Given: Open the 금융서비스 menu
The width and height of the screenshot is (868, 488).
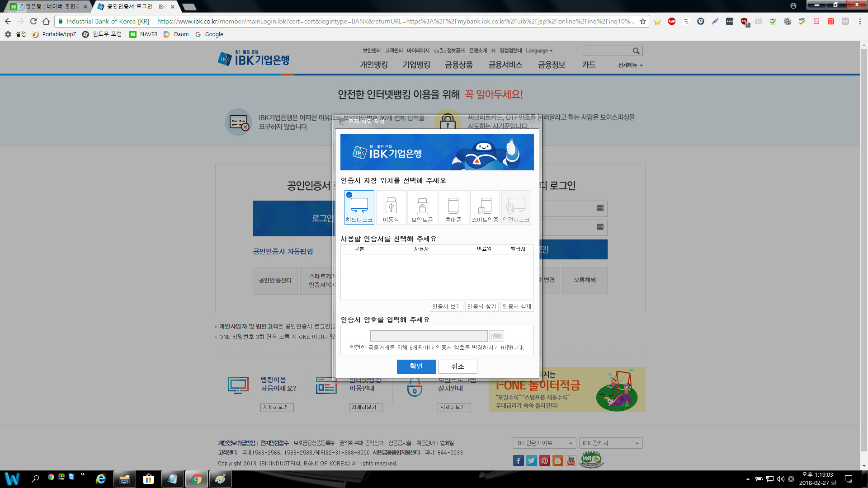Looking at the screenshot, I should click(505, 65).
